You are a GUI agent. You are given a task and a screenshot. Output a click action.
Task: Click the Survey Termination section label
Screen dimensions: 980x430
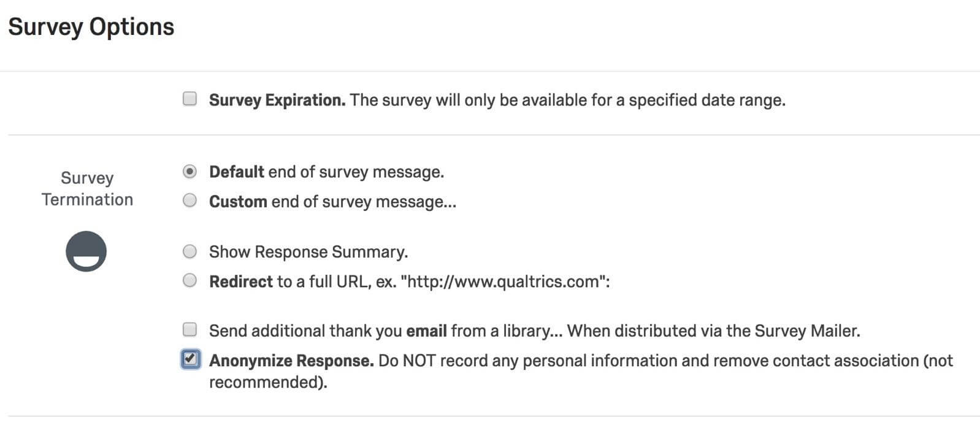[87, 188]
